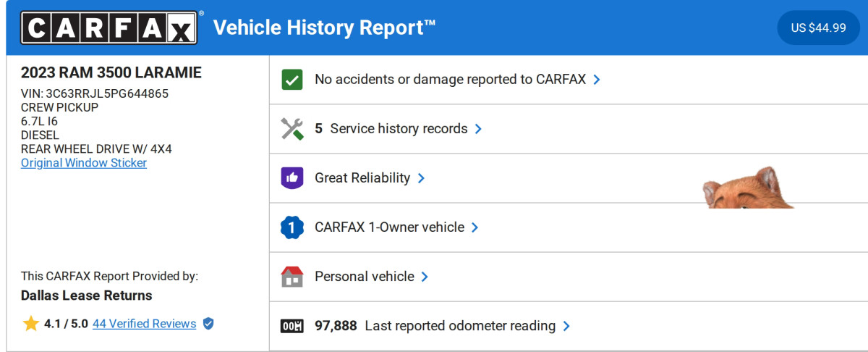Image resolution: width=868 pixels, height=352 pixels.
Task: Expand the no accidents reported chevron
Action: click(x=597, y=80)
